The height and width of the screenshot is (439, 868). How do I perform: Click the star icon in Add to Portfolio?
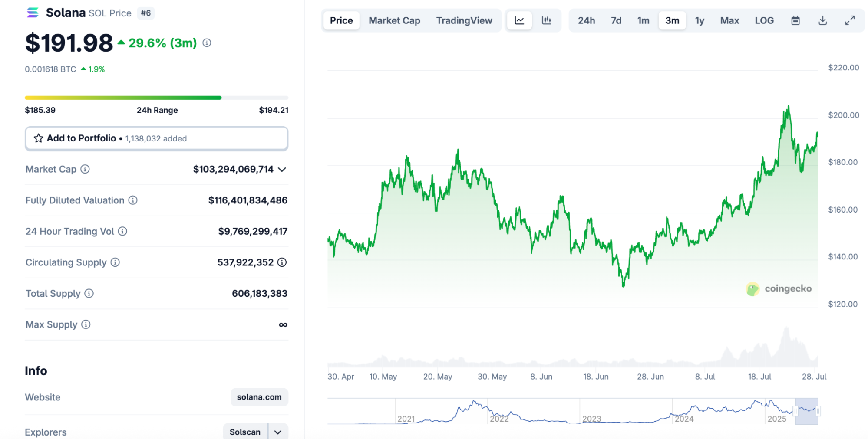39,138
